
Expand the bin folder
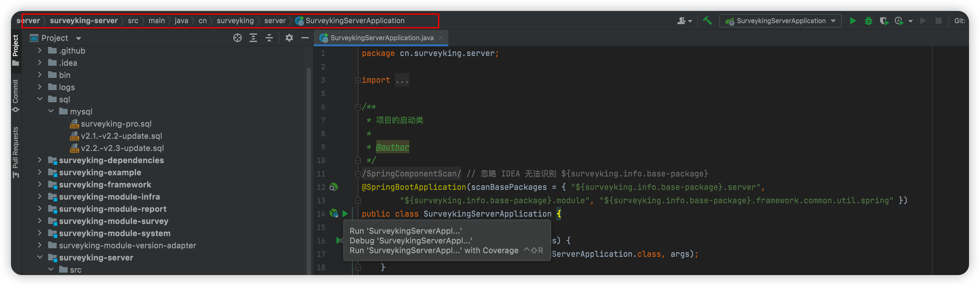pyautogui.click(x=40, y=75)
